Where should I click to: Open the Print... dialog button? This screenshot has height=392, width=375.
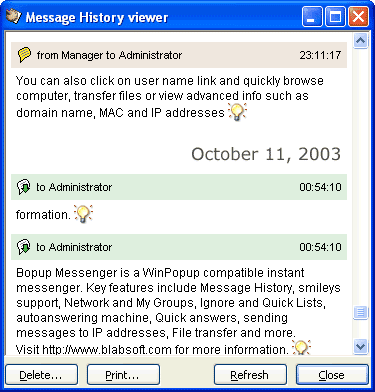[x=123, y=375]
